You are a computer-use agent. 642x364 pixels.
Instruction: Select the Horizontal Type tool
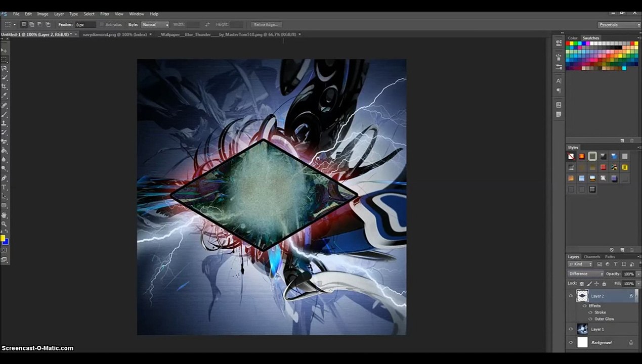5,187
